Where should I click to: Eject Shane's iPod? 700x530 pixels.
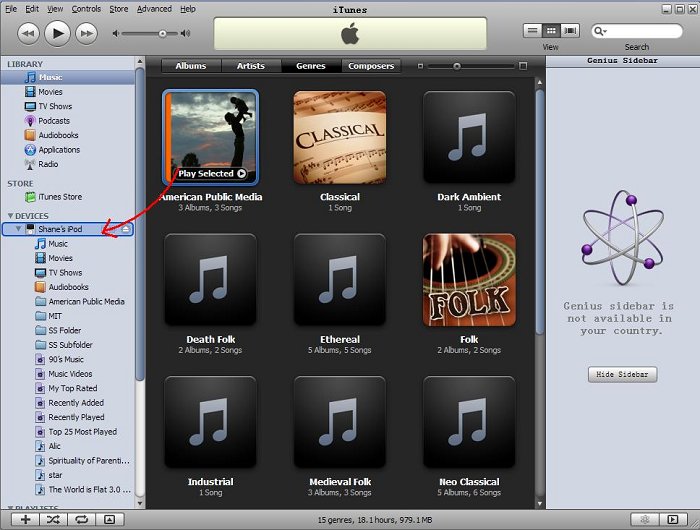(126, 229)
